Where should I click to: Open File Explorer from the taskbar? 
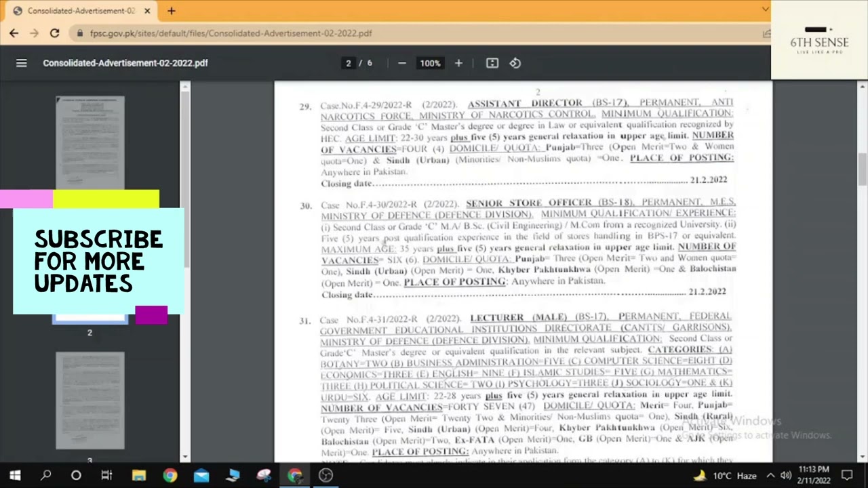(138, 475)
